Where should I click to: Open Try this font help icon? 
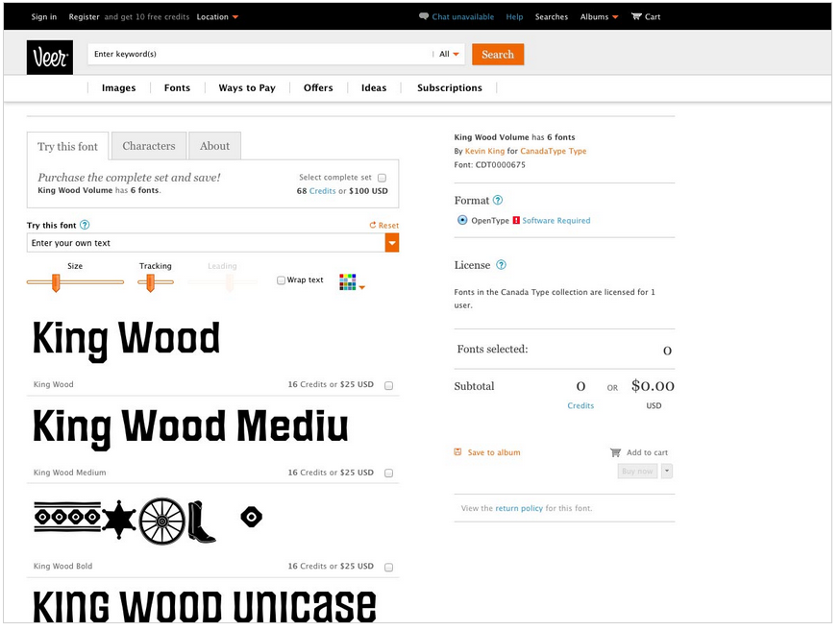pos(85,225)
